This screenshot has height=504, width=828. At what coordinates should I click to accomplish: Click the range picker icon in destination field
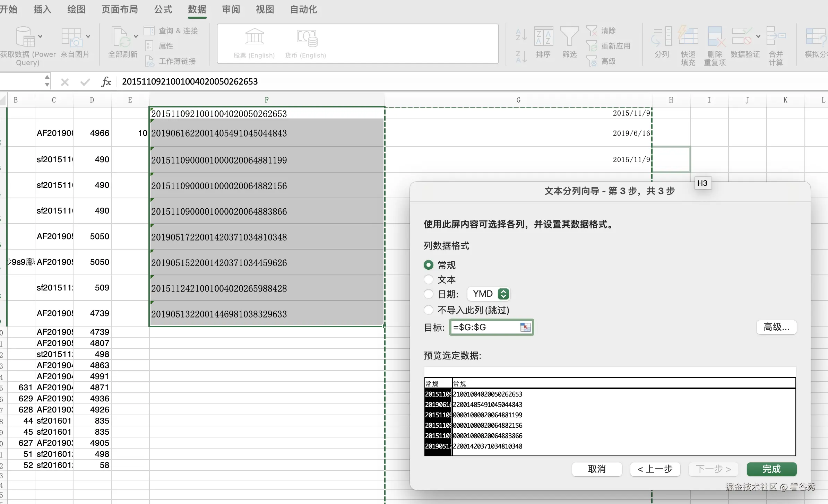[x=525, y=327]
